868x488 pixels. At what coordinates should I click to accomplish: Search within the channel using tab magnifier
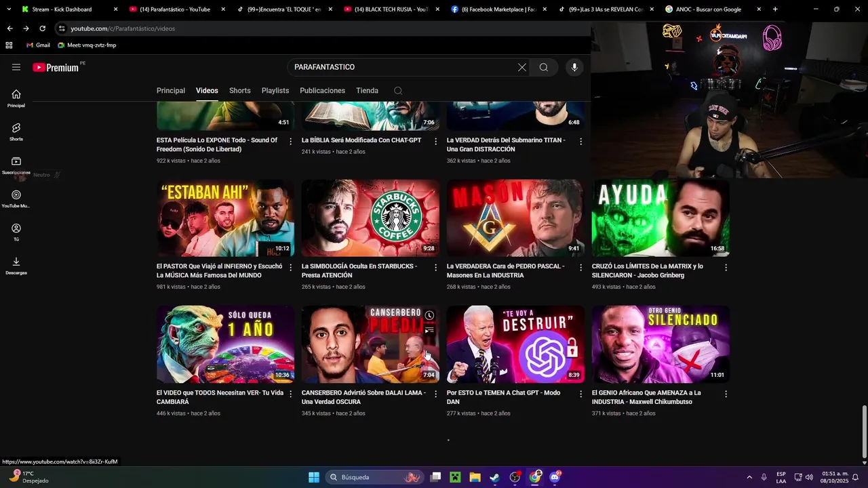[398, 91]
